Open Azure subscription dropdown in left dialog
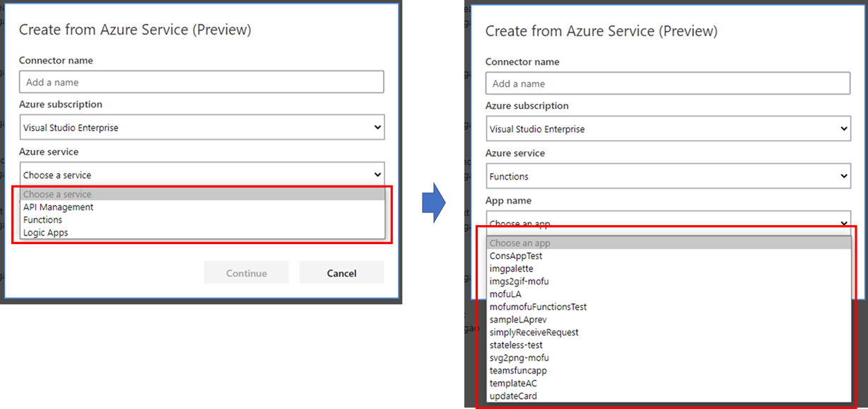The image size is (868, 409). tap(201, 127)
